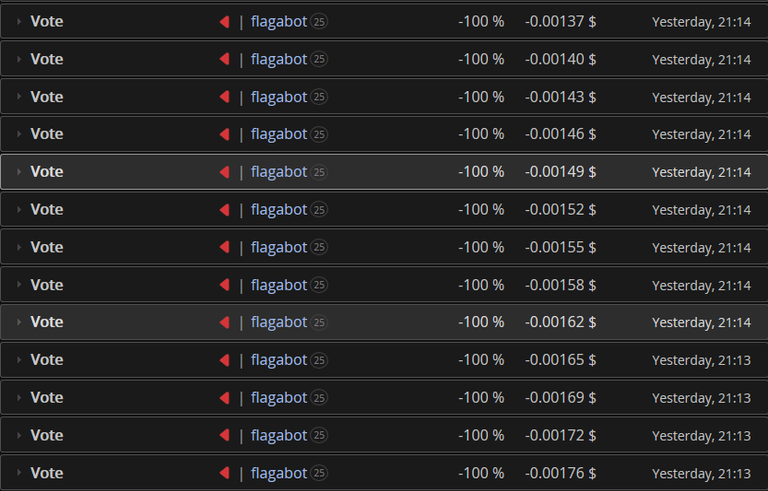Click reputation badge 25 in -0.00146 $ row

coord(319,134)
